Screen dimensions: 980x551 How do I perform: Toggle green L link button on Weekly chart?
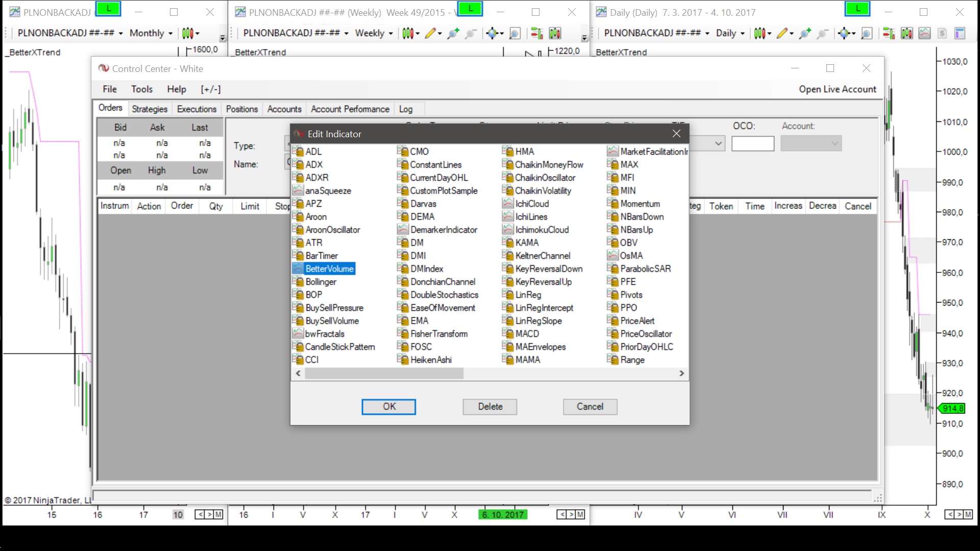pos(470,9)
